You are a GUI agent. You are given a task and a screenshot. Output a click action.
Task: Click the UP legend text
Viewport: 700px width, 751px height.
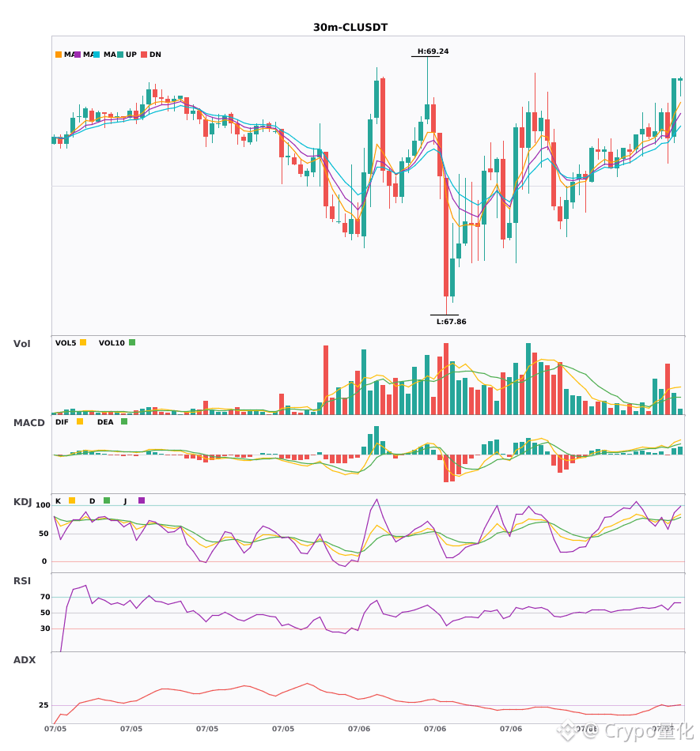tap(131, 55)
